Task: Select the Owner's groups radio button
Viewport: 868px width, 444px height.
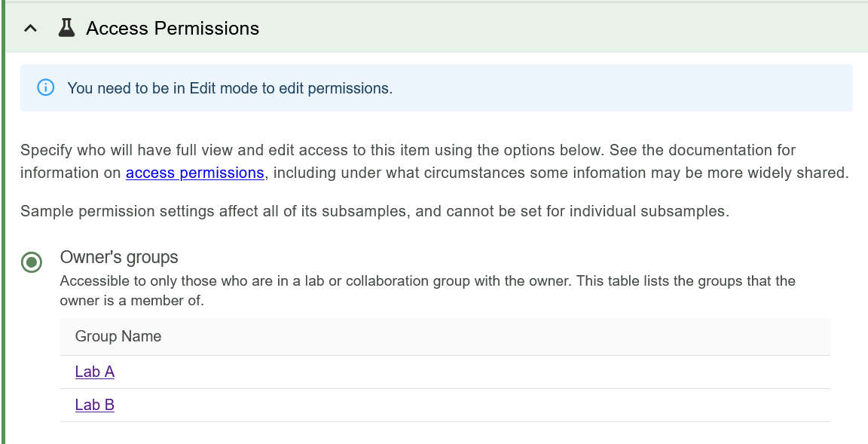Action: pyautogui.click(x=32, y=262)
